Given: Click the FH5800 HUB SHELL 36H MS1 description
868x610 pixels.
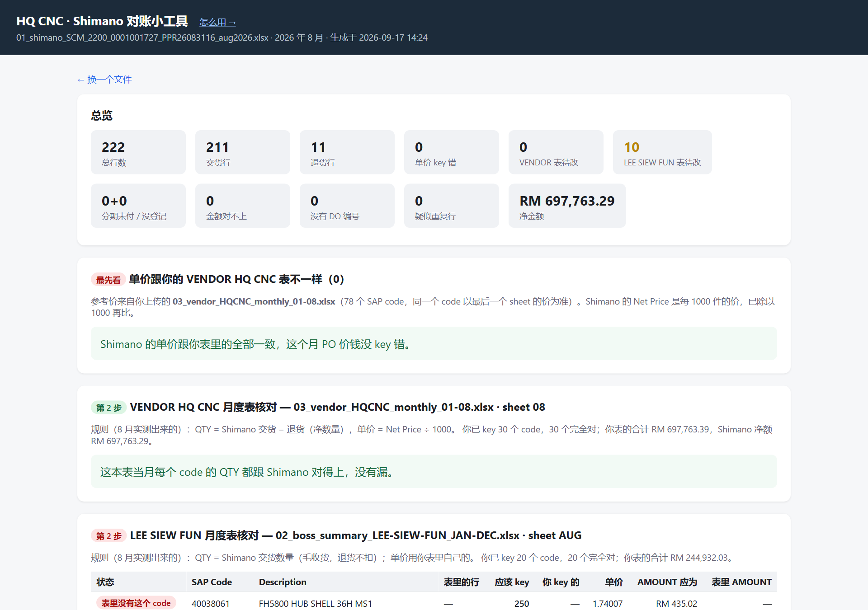Looking at the screenshot, I should [316, 604].
